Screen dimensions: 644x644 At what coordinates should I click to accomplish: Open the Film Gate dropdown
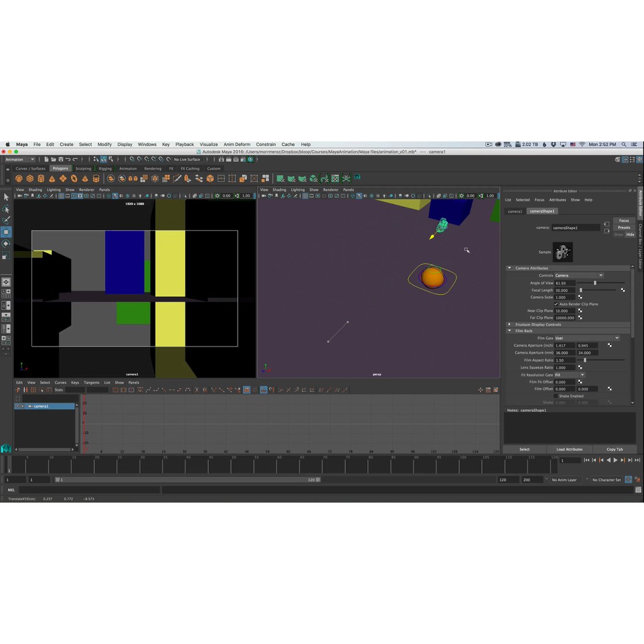pos(586,338)
